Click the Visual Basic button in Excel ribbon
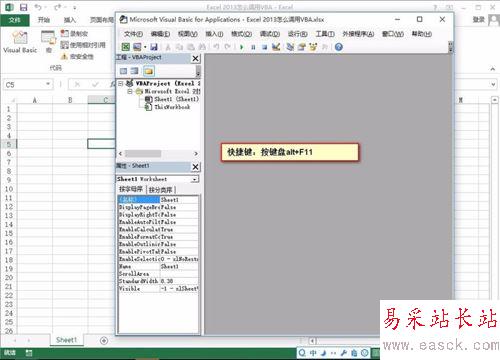 pos(20,42)
